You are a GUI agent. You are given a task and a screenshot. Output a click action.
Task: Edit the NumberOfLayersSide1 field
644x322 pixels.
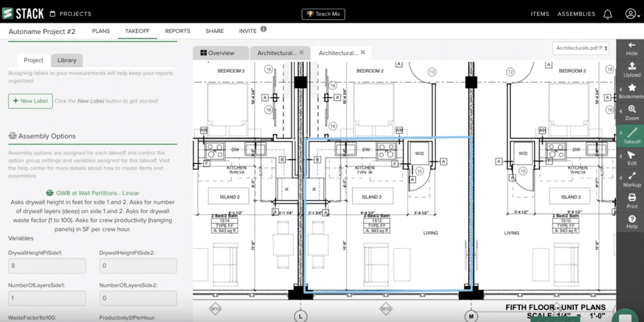point(47,298)
